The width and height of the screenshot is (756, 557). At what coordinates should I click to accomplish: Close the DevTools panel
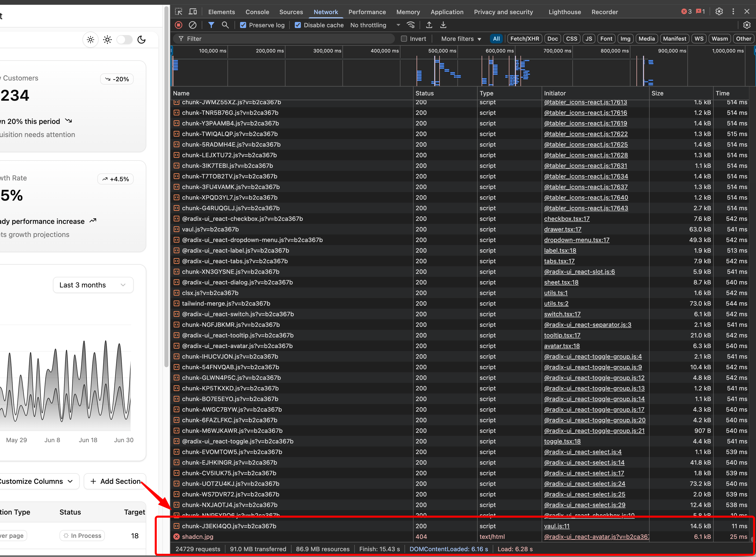pyautogui.click(x=747, y=11)
